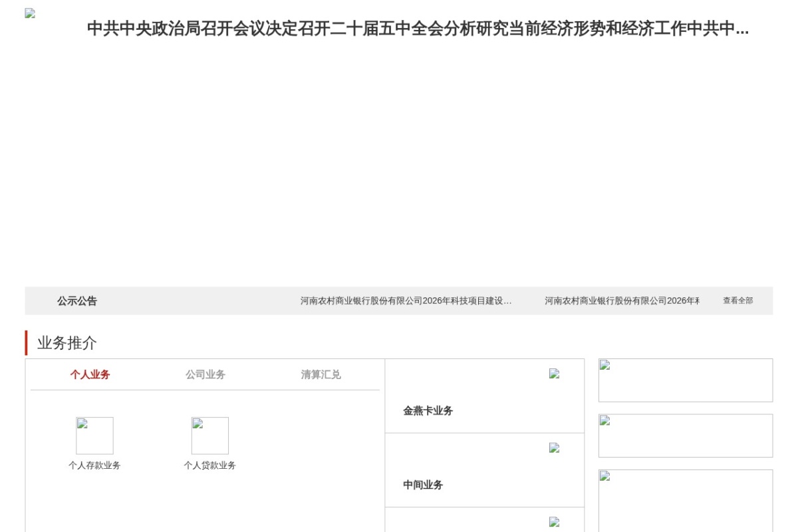Open the first right sidebar banner image
Screen dimensions: 798x532
(686, 380)
